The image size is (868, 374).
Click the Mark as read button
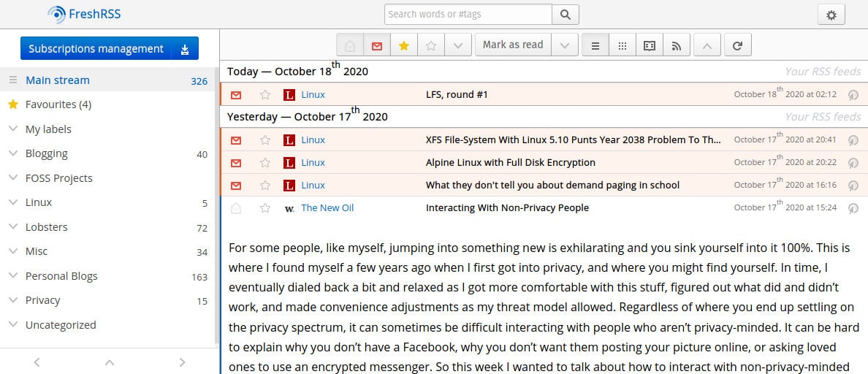pos(513,45)
